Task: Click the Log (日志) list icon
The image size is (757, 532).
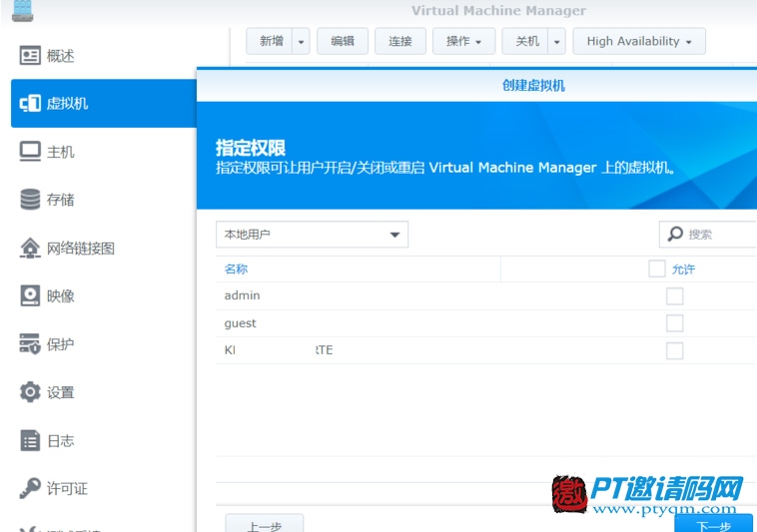Action: [30, 440]
